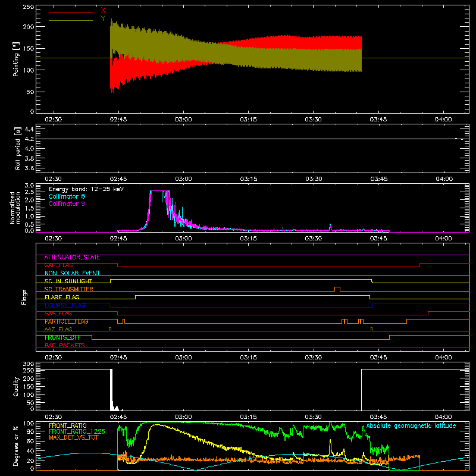
Task: Click the 'Normalized modulation' axis title
Action: tap(15, 208)
